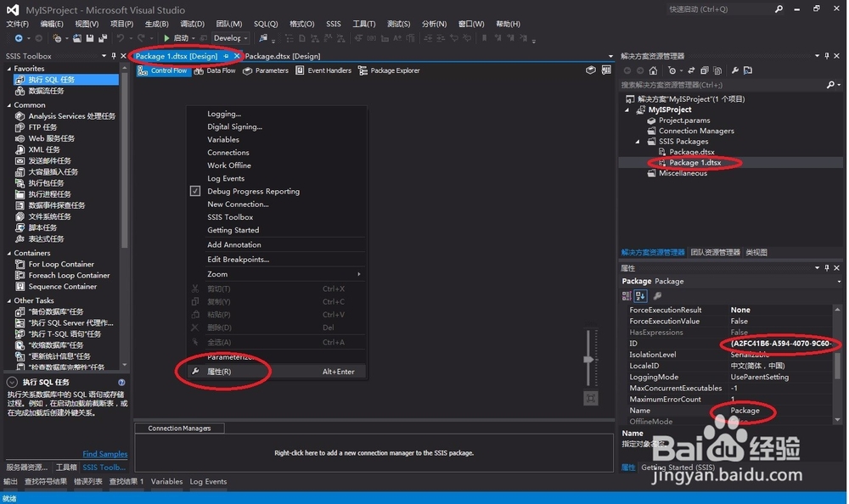Click Categorized view icon in Properties

(627, 295)
